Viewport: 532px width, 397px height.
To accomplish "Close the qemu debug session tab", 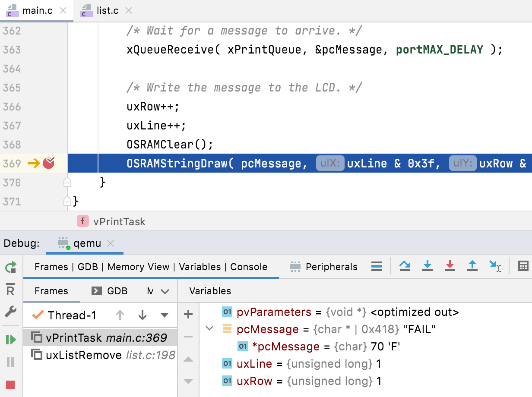I will (111, 243).
